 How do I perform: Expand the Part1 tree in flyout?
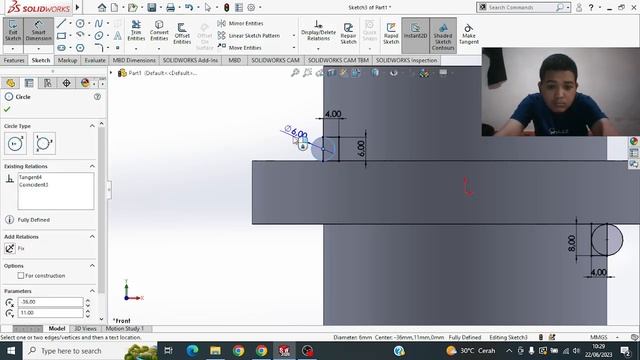click(x=111, y=73)
